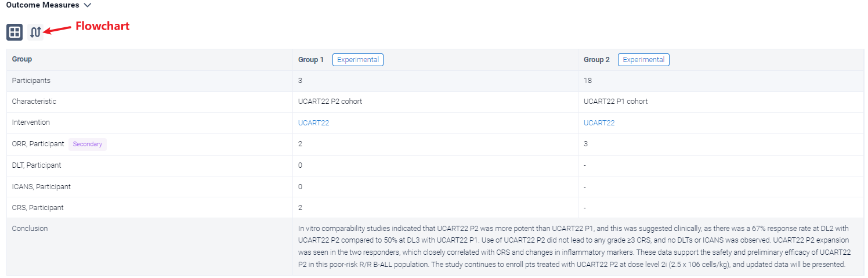Click Group 1 Experimental badge

pos(357,60)
